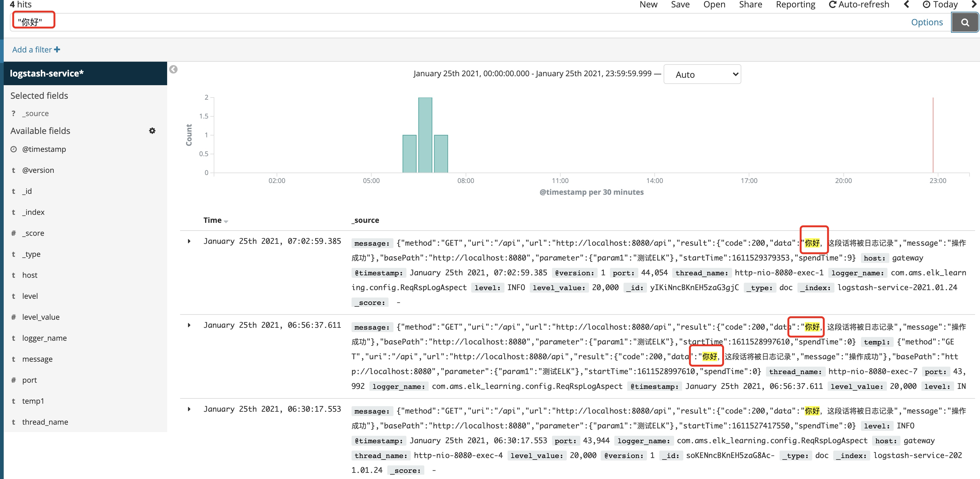Select the level field
This screenshot has height=479, width=980.
pyautogui.click(x=30, y=296)
